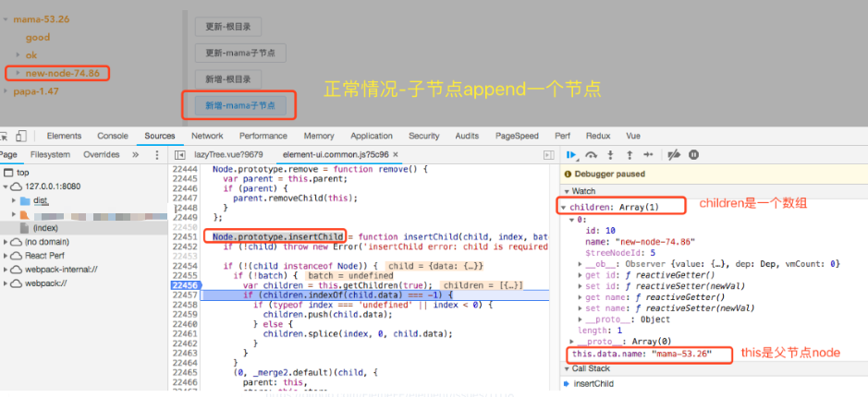Click the breakpoint marker on line 22456
The width and height of the screenshot is (868, 397).
click(186, 285)
